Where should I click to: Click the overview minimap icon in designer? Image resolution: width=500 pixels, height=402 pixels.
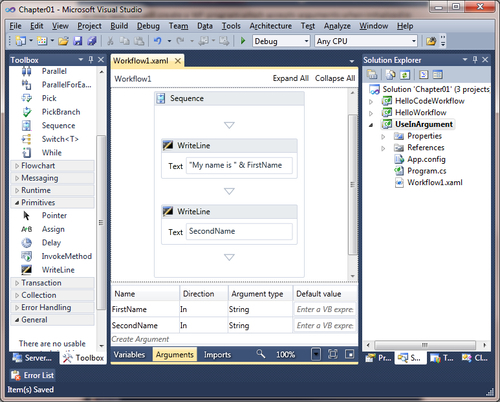coord(350,354)
